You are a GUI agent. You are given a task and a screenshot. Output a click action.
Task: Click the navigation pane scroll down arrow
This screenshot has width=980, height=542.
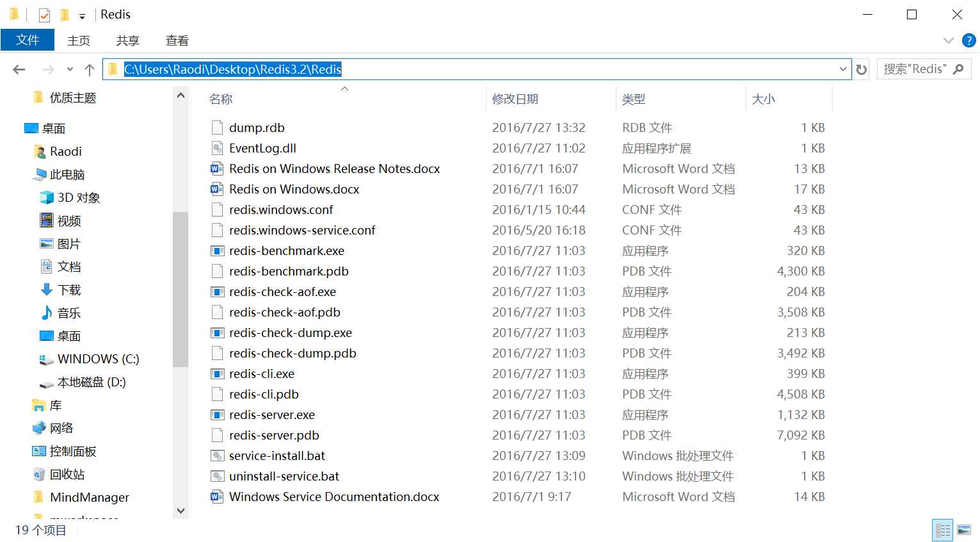click(x=181, y=511)
